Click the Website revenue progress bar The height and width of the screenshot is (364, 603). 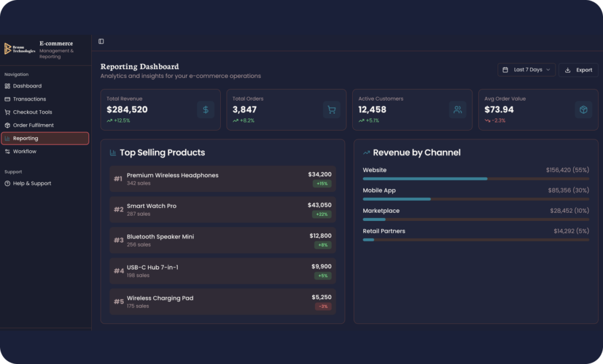coord(476,179)
